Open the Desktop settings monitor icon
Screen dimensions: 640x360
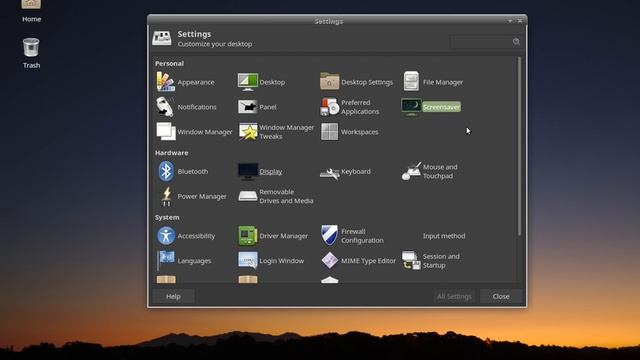pyautogui.click(x=248, y=82)
